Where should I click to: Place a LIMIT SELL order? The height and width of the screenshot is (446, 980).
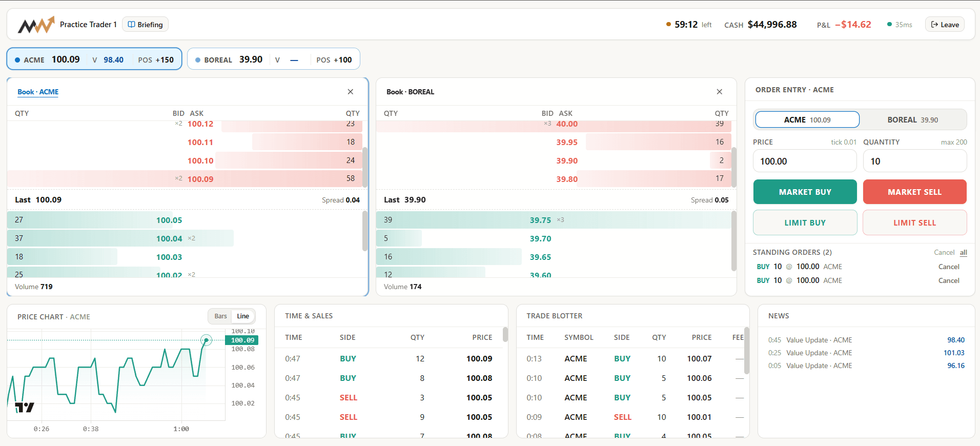[x=915, y=222]
